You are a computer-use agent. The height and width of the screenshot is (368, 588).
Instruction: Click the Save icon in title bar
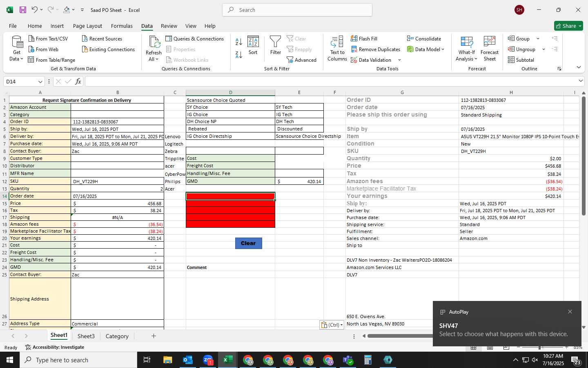[x=23, y=10]
